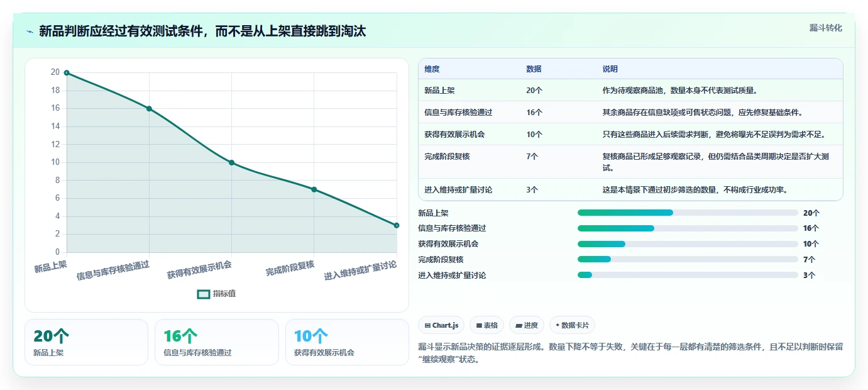The image size is (868, 390).
Task: Click 完成阶段复核 in the table
Action: pos(447,156)
